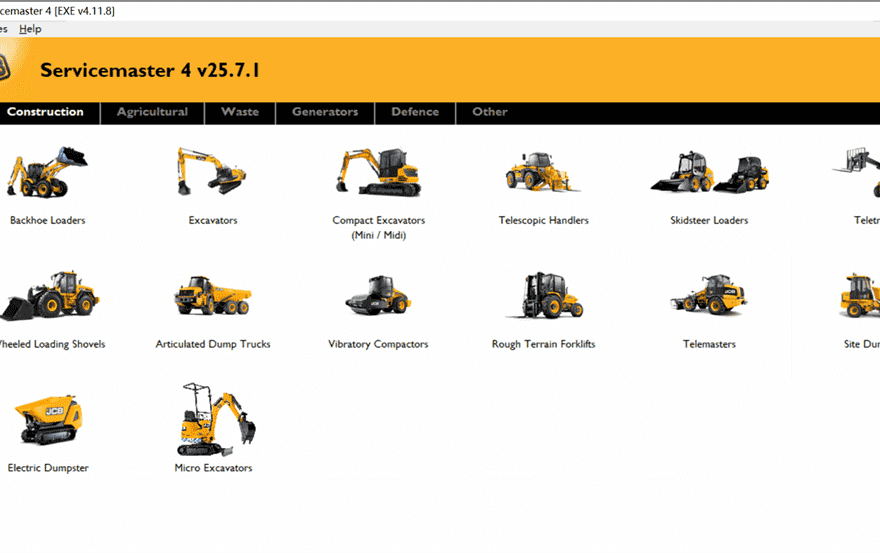Choose the Telescopic Handlers machine icon
Viewport: 880px width, 553px height.
tap(542, 172)
